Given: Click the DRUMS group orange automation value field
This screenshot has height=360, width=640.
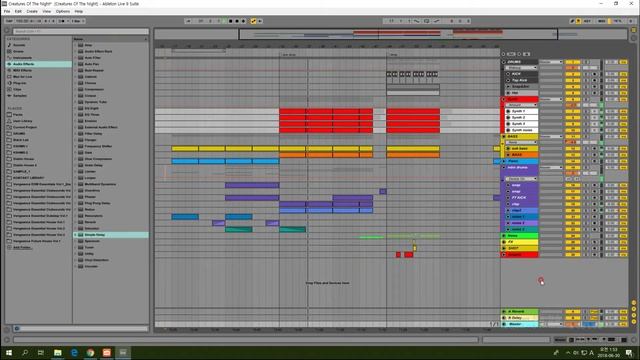Looking at the screenshot, I should [573, 68].
